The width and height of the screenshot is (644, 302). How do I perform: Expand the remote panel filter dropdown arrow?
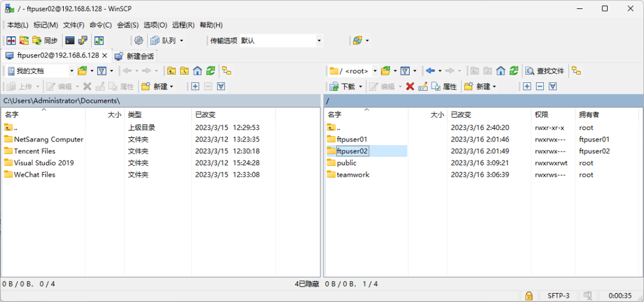(x=414, y=71)
